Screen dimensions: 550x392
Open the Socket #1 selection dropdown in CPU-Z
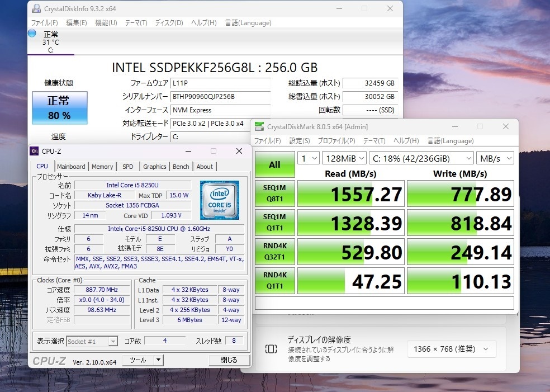coord(92,342)
